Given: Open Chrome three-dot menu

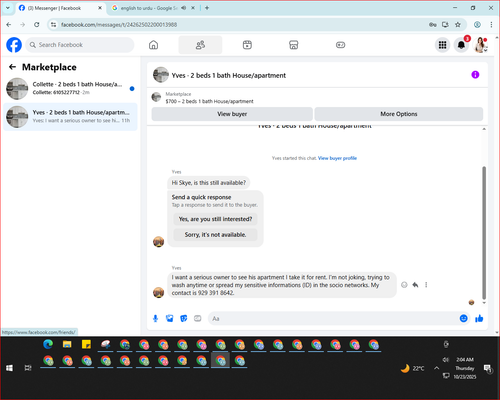Looking at the screenshot, I should coord(491,25).
